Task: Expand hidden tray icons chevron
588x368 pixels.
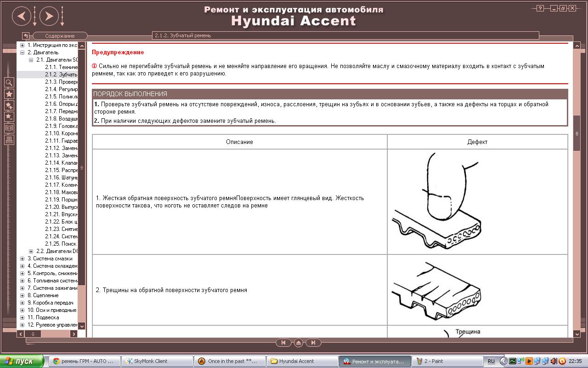Action: 503,361
